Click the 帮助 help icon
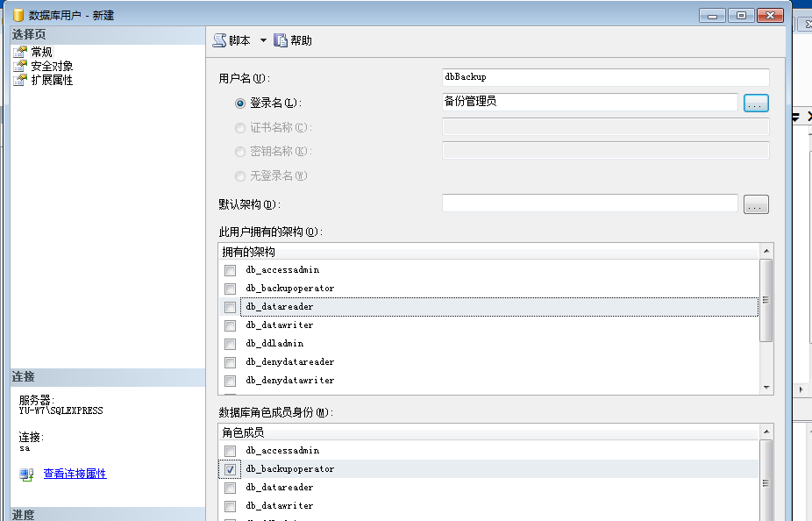Screen dimensions: 812x521 280,40
